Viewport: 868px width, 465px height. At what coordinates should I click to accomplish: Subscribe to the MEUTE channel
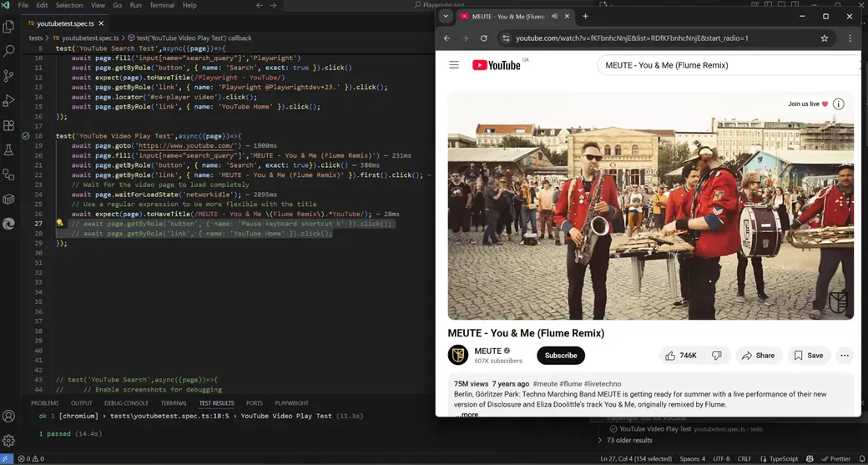tap(561, 356)
